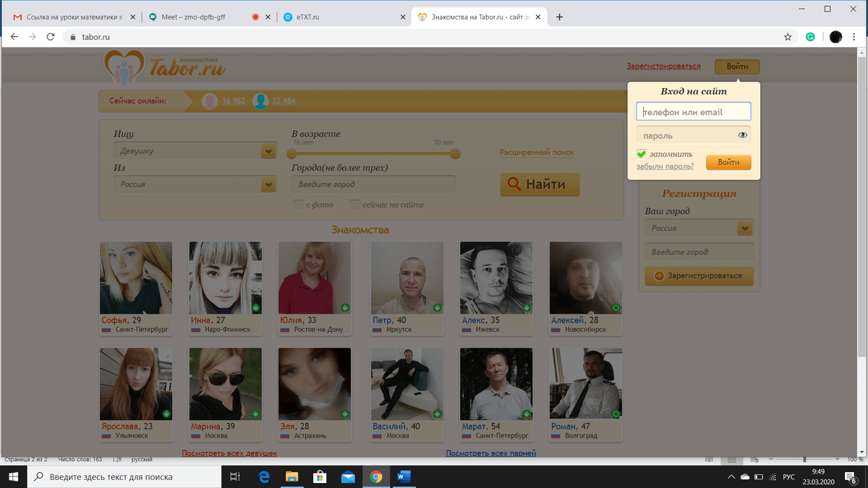
Task: Open Марат's profile photo
Action: [x=496, y=384]
